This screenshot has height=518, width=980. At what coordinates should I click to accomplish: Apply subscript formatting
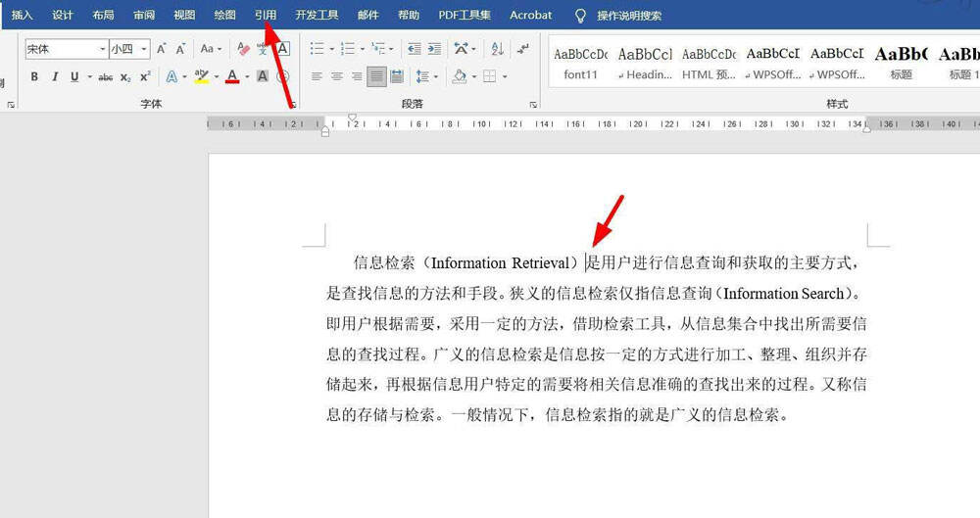coord(125,76)
